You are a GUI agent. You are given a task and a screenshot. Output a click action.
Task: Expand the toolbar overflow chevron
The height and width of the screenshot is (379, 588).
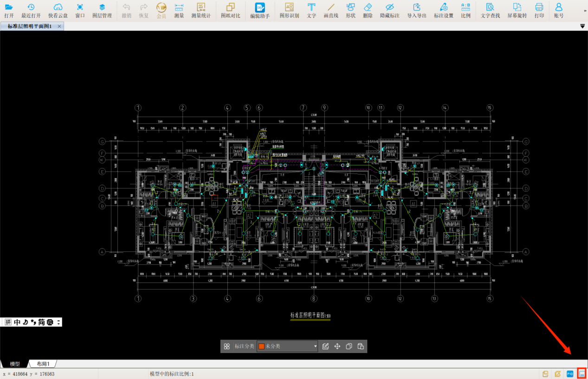click(584, 10)
